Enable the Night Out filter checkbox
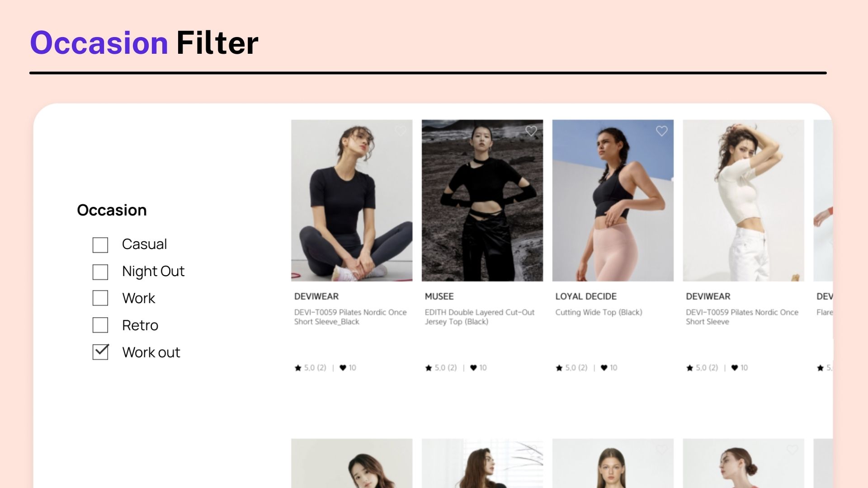Screen dimensions: 868x488 (100, 272)
